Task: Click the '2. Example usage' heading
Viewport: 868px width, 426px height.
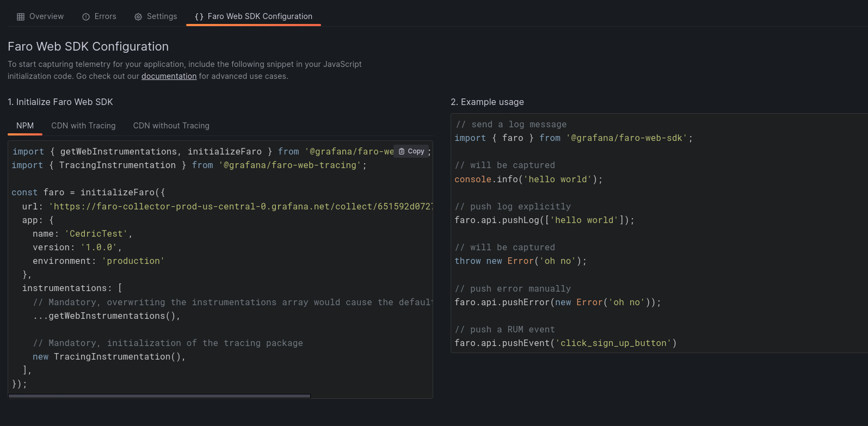Action: click(x=488, y=102)
